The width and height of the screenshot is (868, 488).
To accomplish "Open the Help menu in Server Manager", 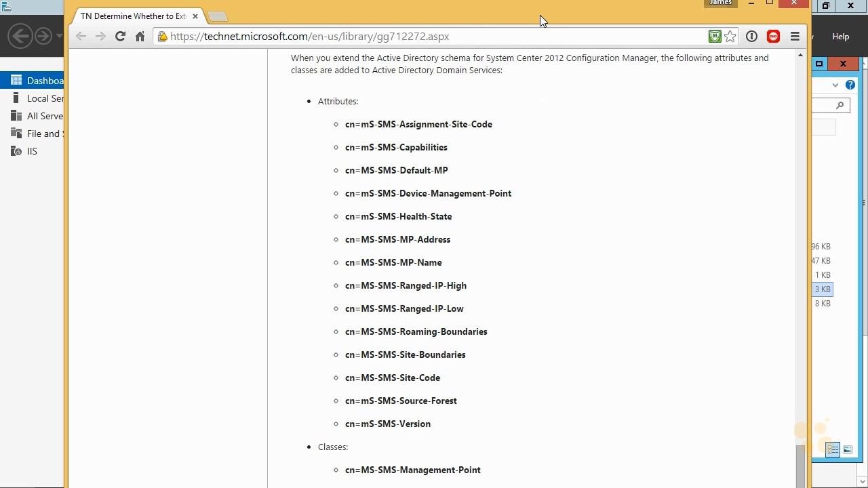I will click(841, 37).
